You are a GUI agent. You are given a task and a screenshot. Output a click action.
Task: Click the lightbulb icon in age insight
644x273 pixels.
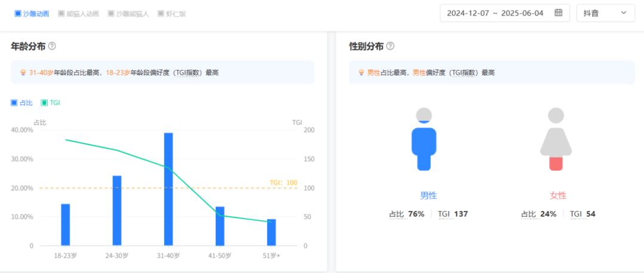(x=23, y=72)
